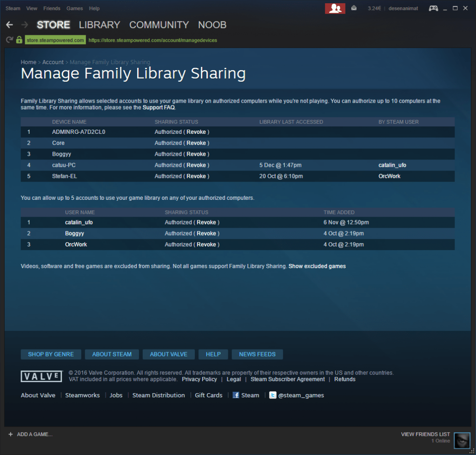This screenshot has width=476, height=455.
Task: Click the Show excluded games link
Action: 317,266
